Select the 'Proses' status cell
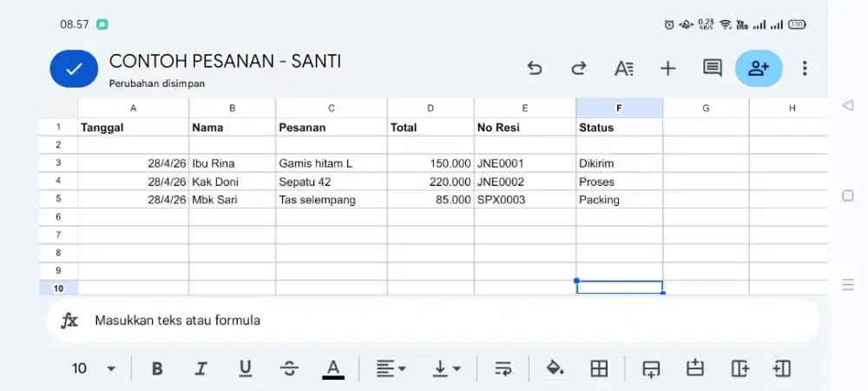This screenshot has height=391, width=868. (x=620, y=182)
